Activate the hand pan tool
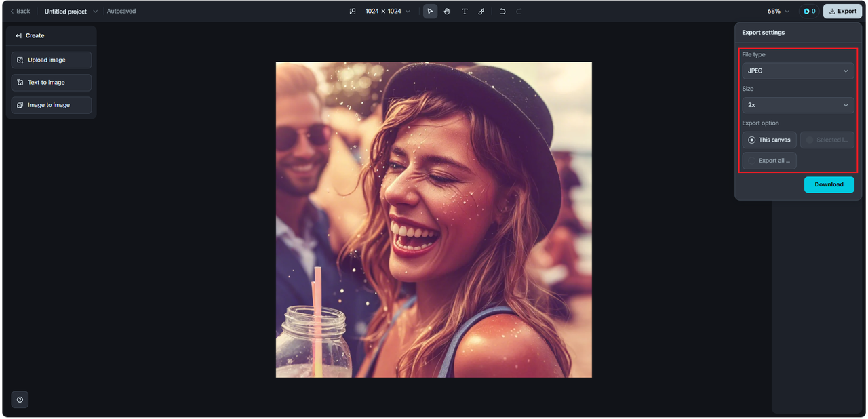Image resolution: width=868 pixels, height=419 pixels. pyautogui.click(x=447, y=12)
